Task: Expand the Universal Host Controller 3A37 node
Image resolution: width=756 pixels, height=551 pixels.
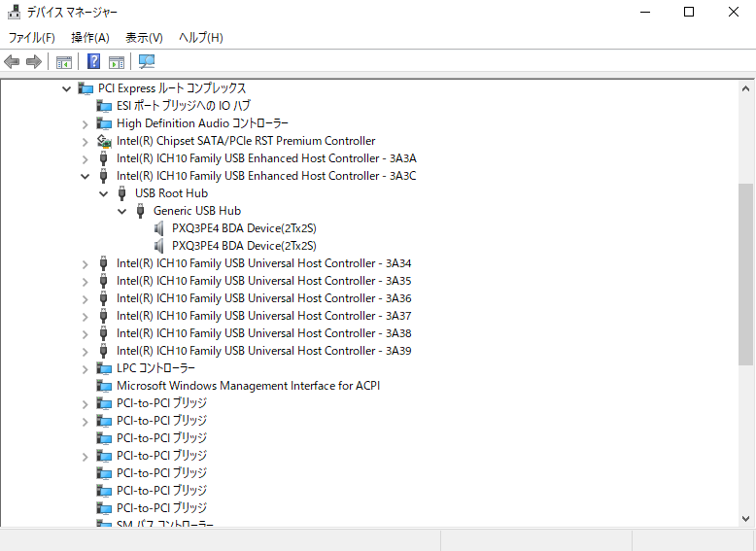Action: point(86,317)
